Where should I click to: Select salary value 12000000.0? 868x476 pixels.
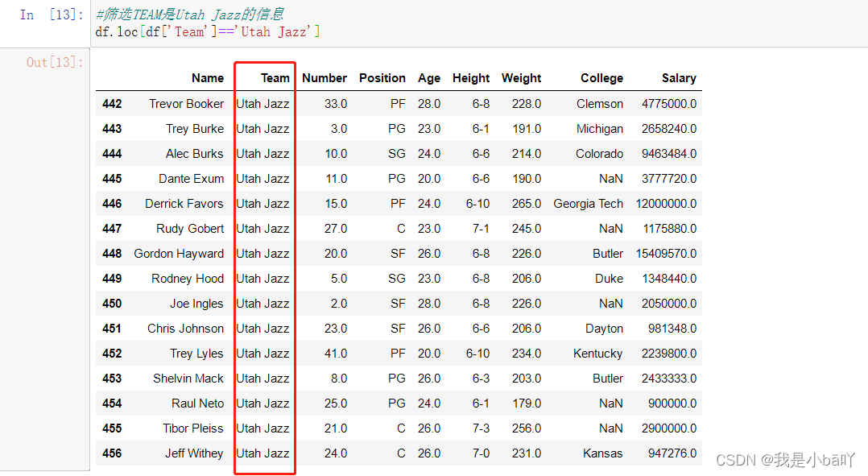tap(666, 203)
